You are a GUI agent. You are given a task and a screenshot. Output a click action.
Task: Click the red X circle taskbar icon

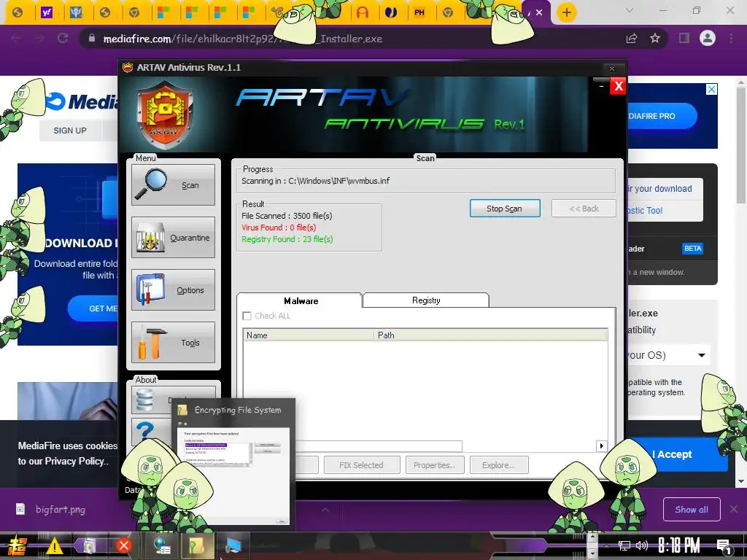pos(124,545)
